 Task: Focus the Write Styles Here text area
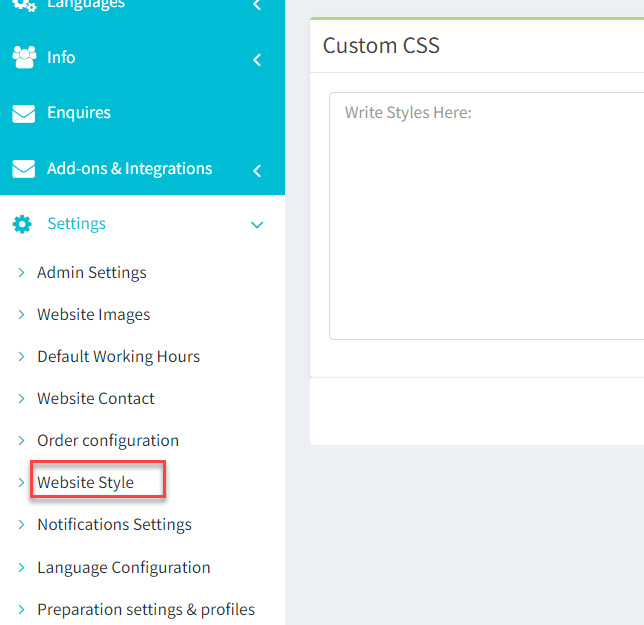click(x=486, y=216)
